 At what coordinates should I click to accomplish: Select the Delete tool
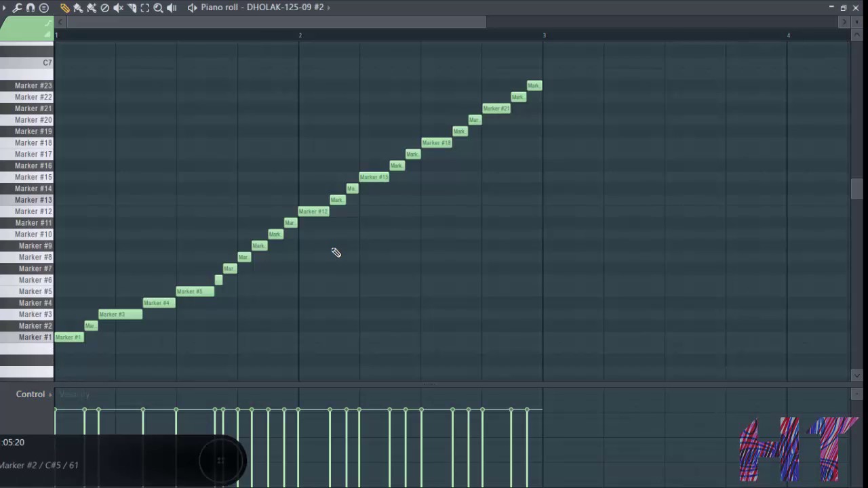point(105,7)
